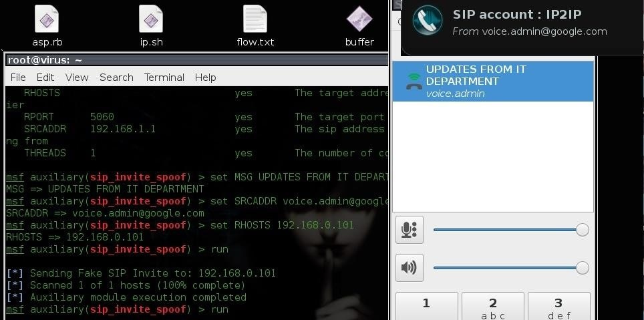This screenshot has width=644, height=320.
Task: Click the 'RHOSTS => 192.168.0.101' output line
Action: [75, 237]
